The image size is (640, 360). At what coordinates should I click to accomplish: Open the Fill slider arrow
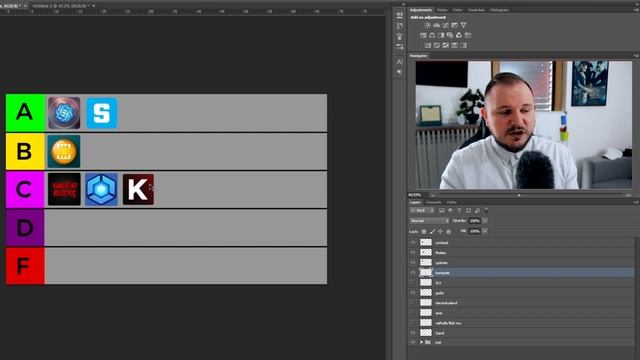click(x=485, y=231)
